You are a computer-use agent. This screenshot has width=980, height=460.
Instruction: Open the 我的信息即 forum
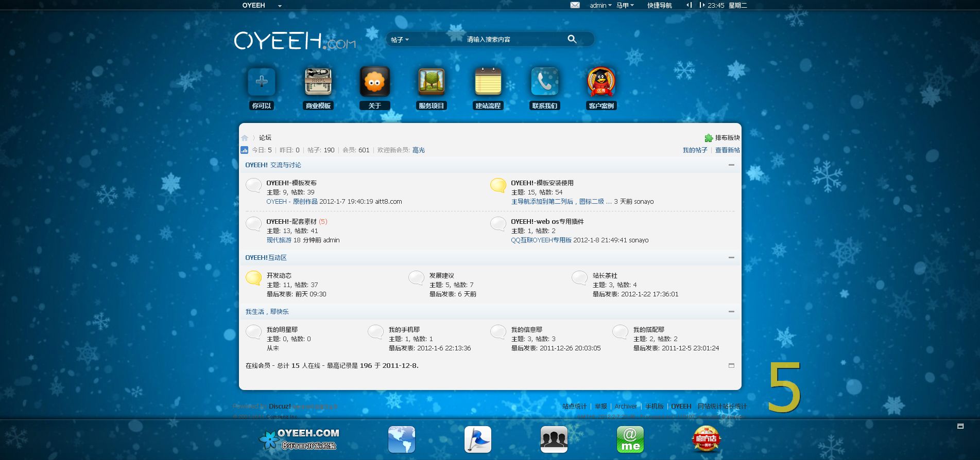coord(527,330)
